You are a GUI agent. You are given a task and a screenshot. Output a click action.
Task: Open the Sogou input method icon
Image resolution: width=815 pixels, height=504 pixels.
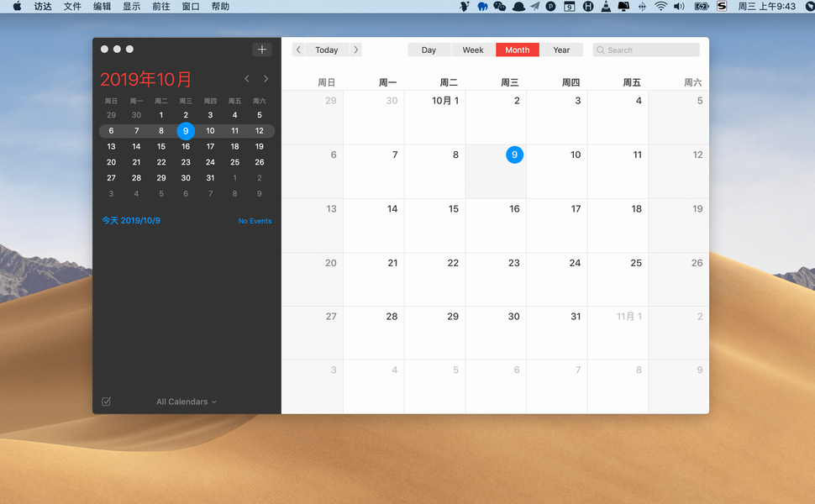[722, 6]
